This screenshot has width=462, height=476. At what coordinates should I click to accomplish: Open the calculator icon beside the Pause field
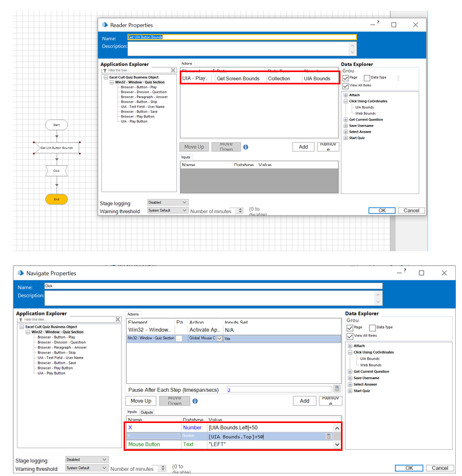tap(337, 389)
